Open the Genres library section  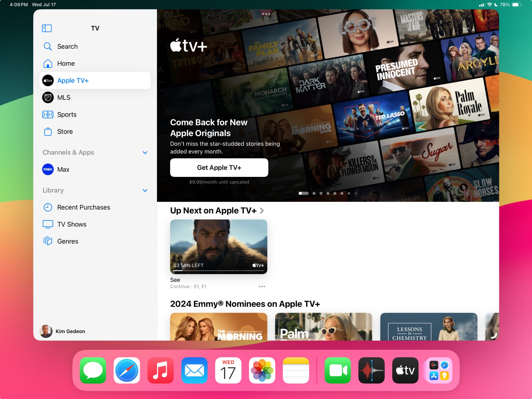pos(67,241)
